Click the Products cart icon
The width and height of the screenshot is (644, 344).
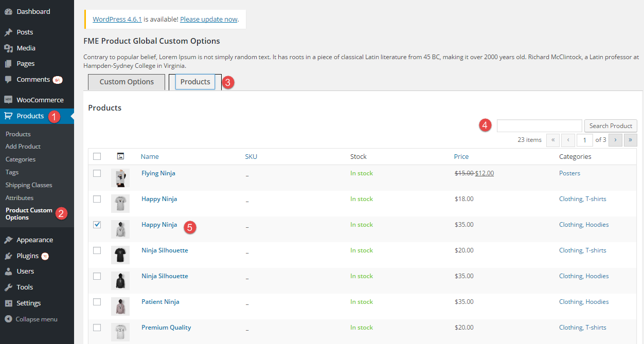coord(8,116)
